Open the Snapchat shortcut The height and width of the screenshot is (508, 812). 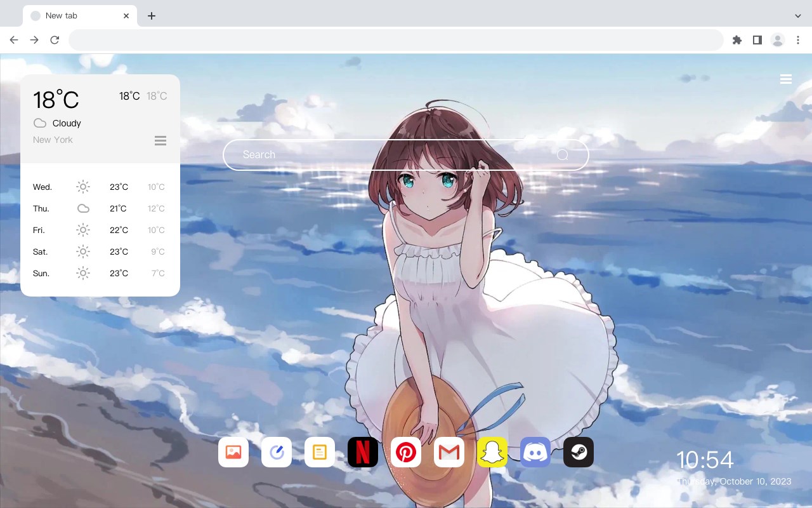[x=492, y=452]
